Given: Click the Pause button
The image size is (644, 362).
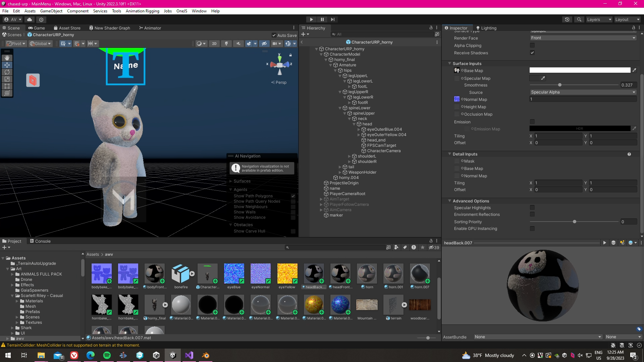Looking at the screenshot, I should (322, 19).
